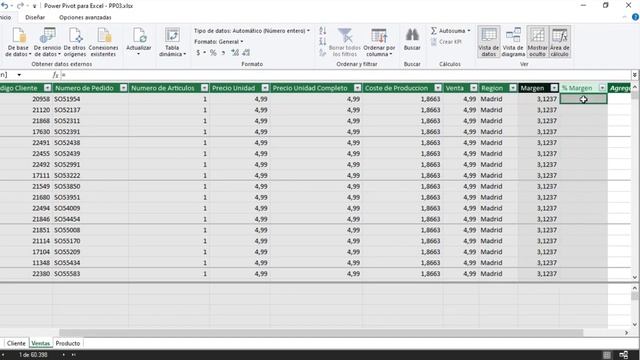640x360 pixels.
Task: Click vertical scrollbar down arrow of data grid
Action: [x=635, y=278]
